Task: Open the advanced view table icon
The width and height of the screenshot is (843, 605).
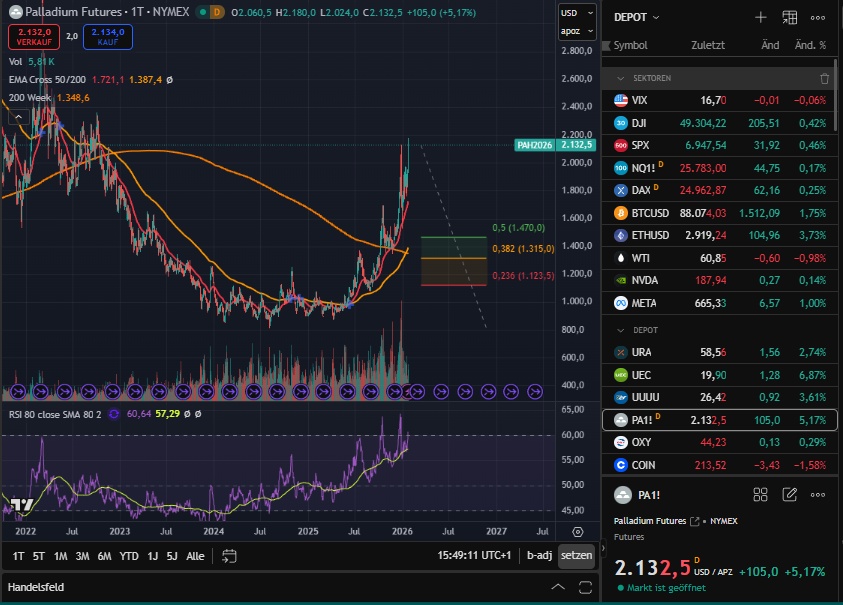Action: click(789, 17)
